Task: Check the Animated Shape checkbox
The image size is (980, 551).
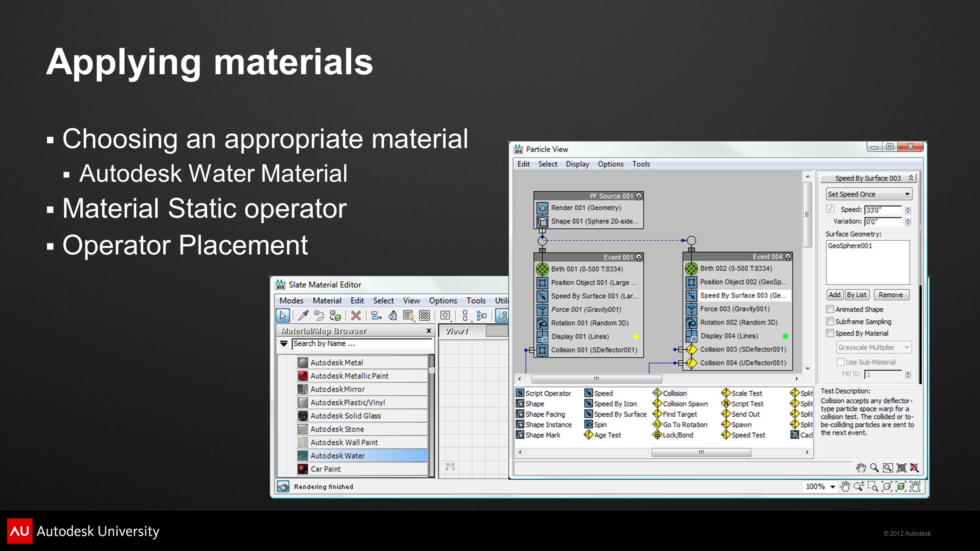Action: click(x=830, y=309)
